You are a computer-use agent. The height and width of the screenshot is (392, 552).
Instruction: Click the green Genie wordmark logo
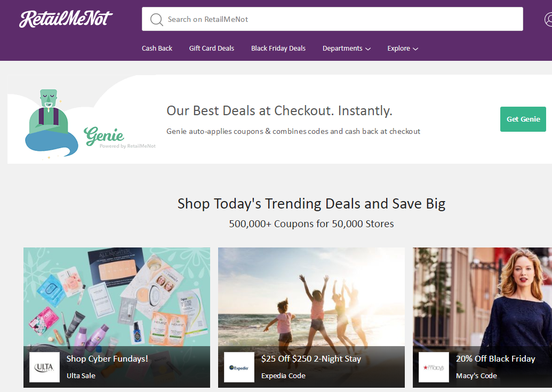tap(104, 136)
